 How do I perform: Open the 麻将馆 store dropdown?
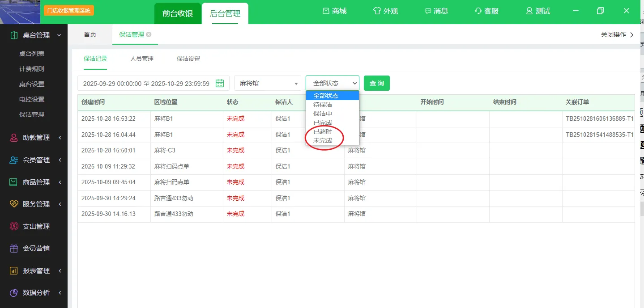tap(268, 83)
